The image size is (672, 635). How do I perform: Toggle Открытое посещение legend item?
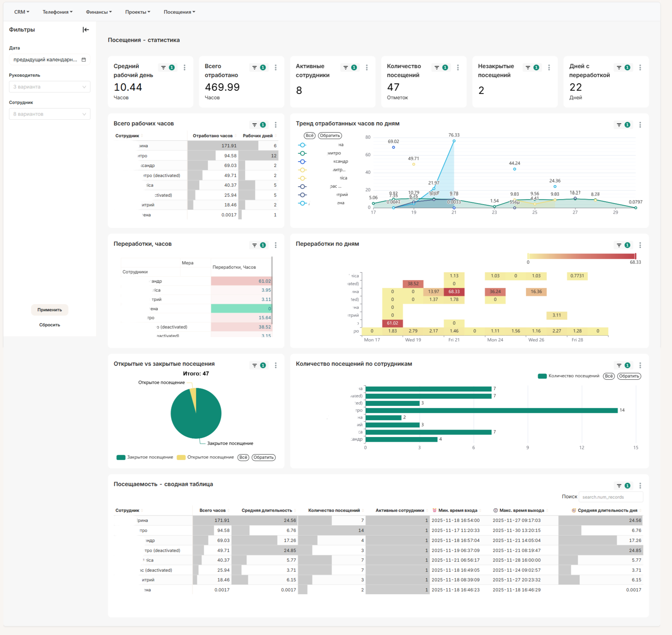[x=206, y=457]
